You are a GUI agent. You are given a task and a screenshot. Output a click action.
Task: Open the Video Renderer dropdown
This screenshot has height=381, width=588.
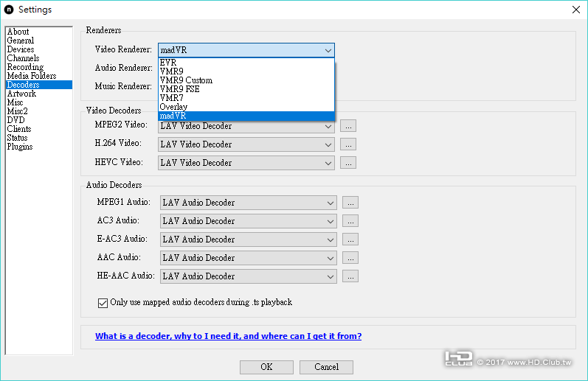click(x=246, y=50)
